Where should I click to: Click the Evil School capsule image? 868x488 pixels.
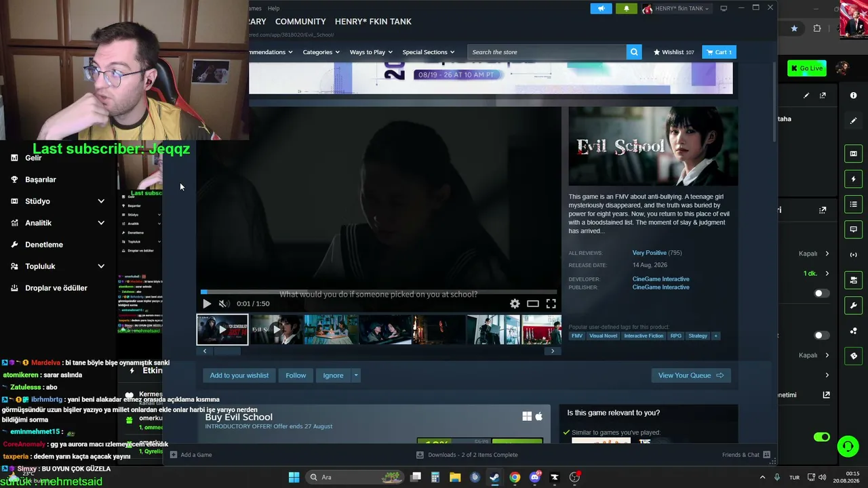click(653, 146)
